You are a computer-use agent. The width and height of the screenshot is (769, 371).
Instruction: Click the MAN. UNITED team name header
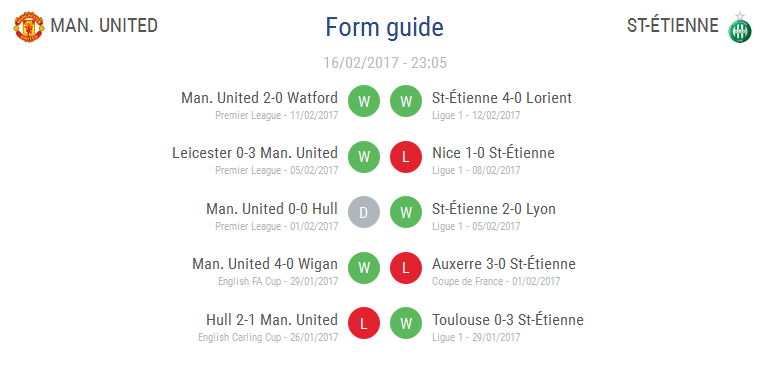[x=104, y=26]
